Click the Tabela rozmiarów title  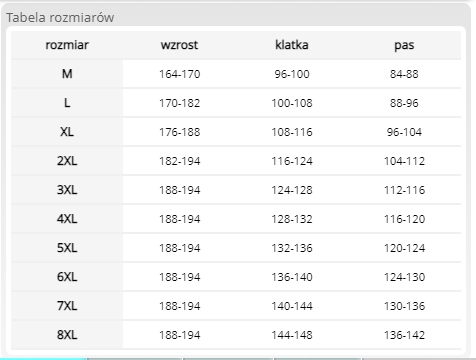(60, 18)
